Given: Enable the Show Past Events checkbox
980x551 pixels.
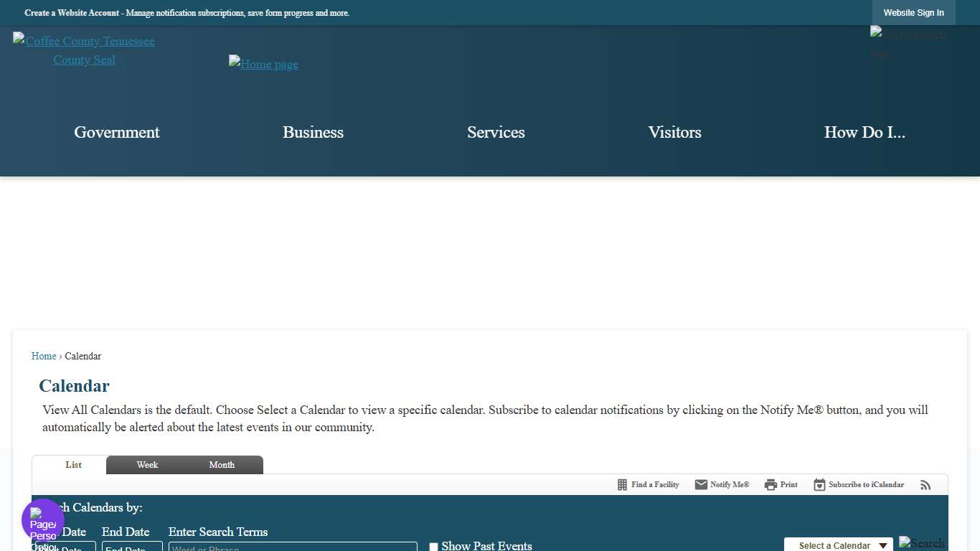Looking at the screenshot, I should pos(433,547).
